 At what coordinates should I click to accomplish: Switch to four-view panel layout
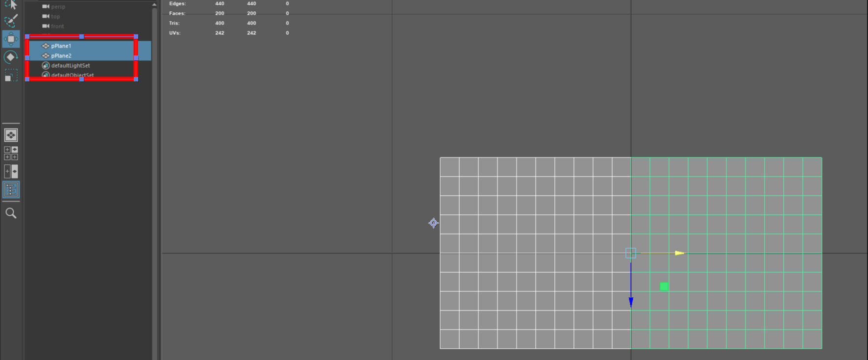(11, 153)
